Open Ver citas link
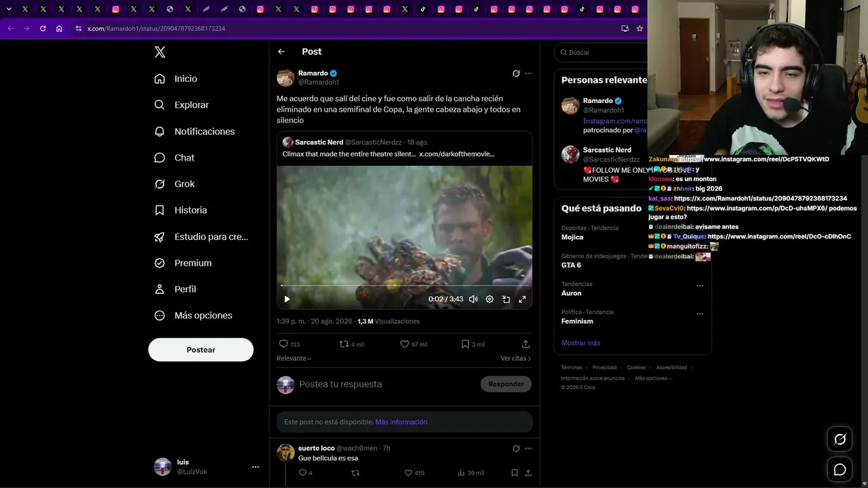The width and height of the screenshot is (868, 488). point(516,359)
